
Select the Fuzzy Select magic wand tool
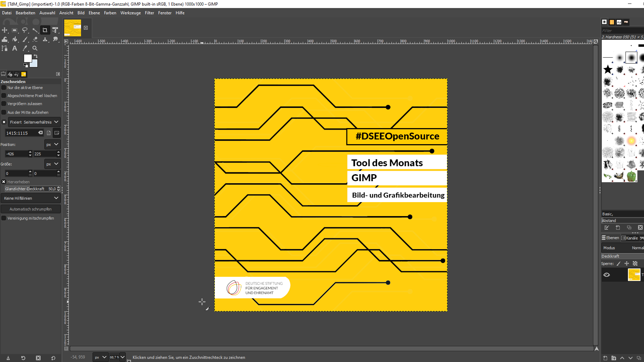pyautogui.click(x=35, y=30)
